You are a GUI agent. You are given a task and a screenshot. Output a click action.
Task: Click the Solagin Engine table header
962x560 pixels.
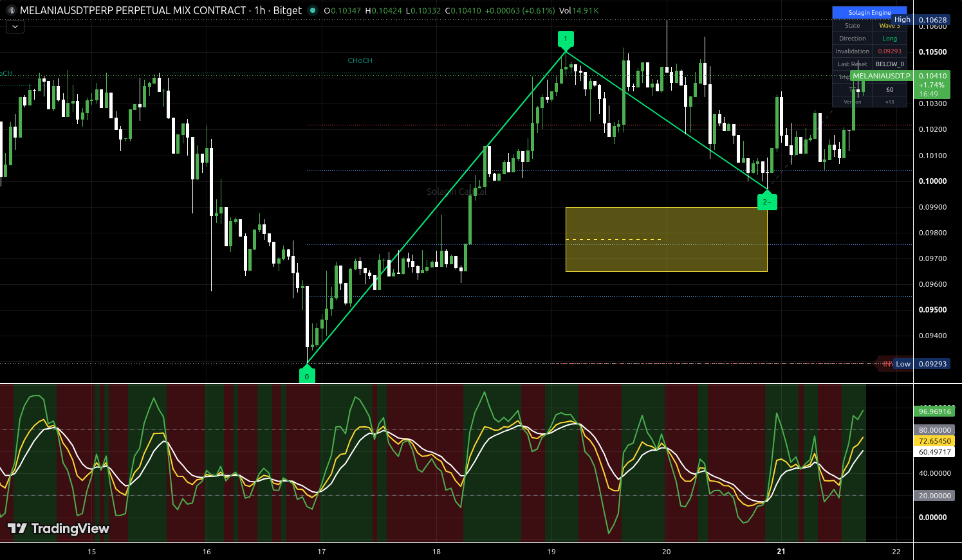click(869, 12)
